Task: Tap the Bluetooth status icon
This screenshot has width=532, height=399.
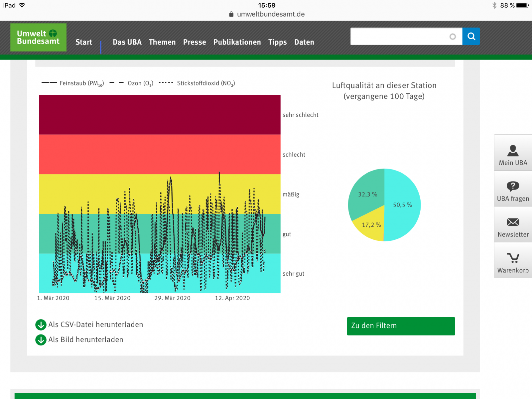Action: (x=494, y=5)
